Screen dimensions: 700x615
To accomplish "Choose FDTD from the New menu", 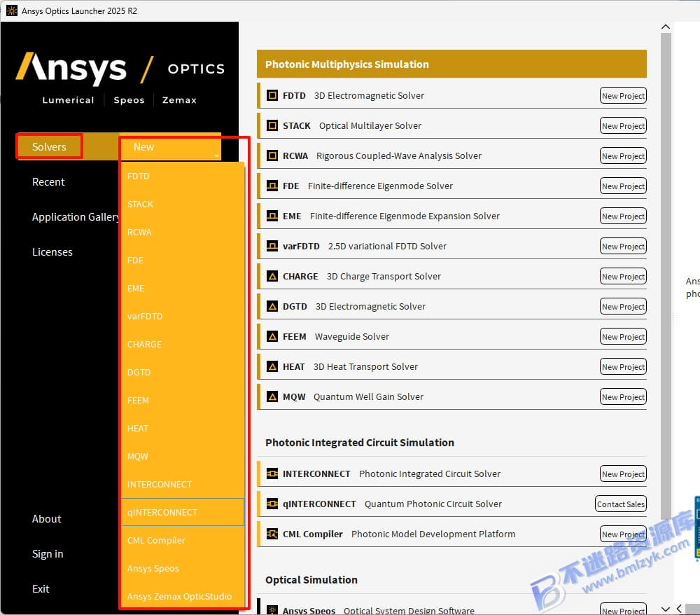I will coord(183,177).
